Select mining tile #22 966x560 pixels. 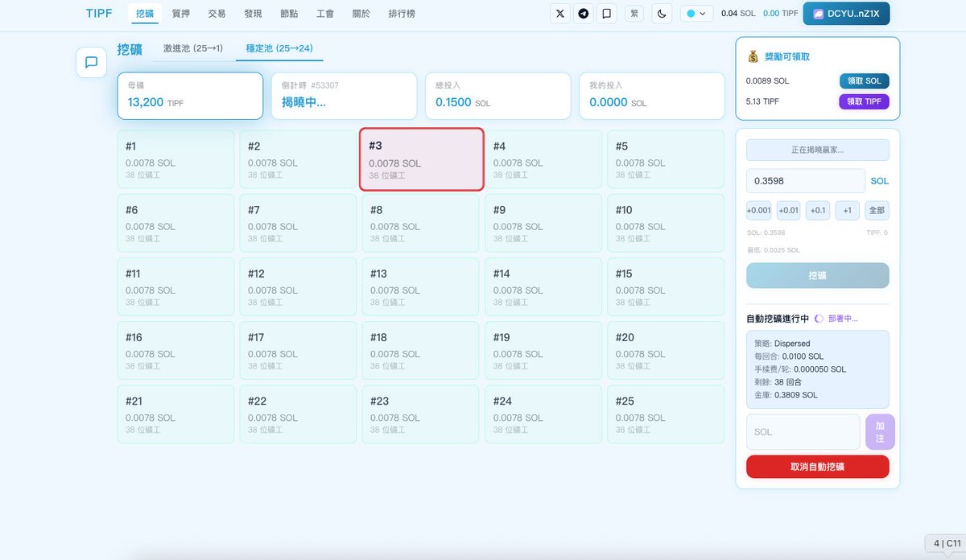tap(298, 414)
